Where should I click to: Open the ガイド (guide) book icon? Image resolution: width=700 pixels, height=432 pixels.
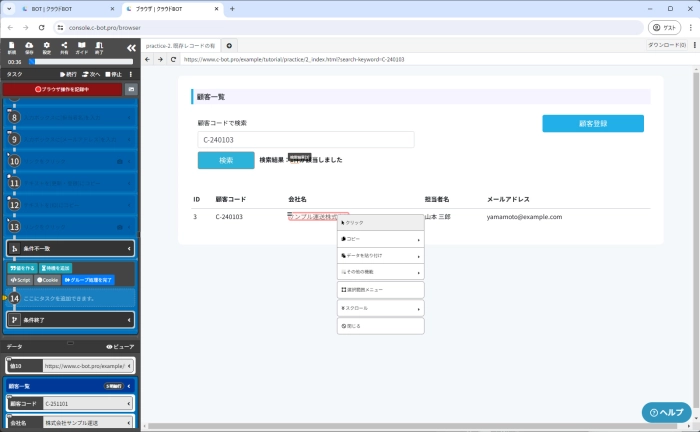[81, 47]
